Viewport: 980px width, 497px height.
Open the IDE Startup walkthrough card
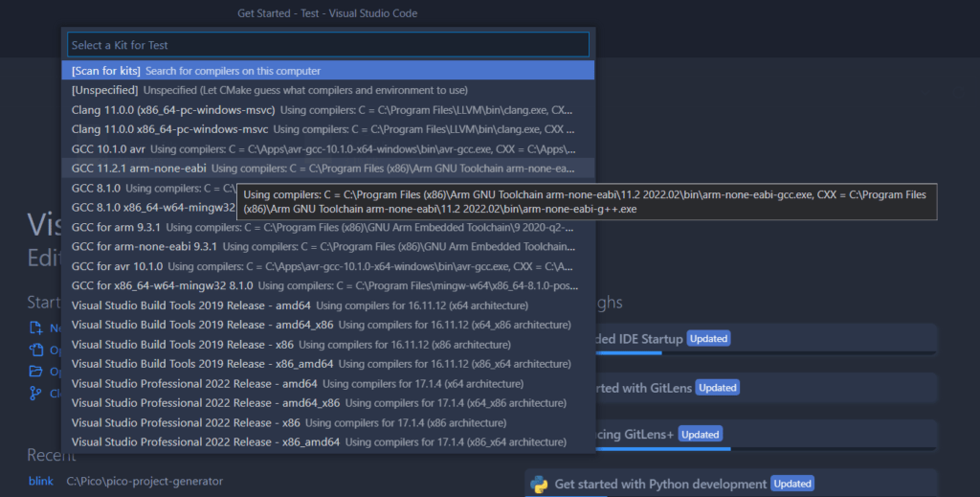tap(766, 339)
